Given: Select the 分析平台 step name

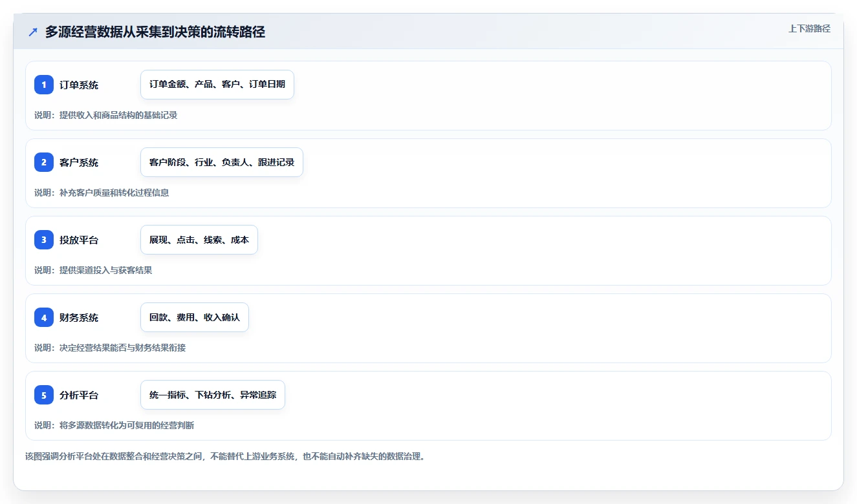Looking at the screenshot, I should [x=79, y=395].
